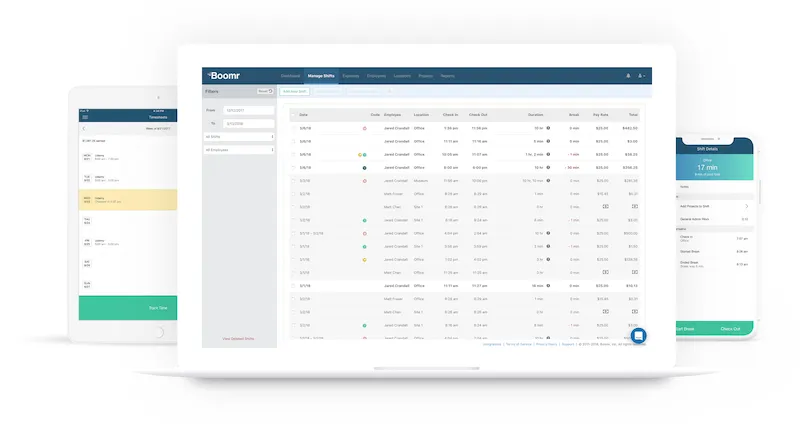The width and height of the screenshot is (800, 445).
Task: Expand the All Shifts dropdown filter
Action: tap(239, 136)
